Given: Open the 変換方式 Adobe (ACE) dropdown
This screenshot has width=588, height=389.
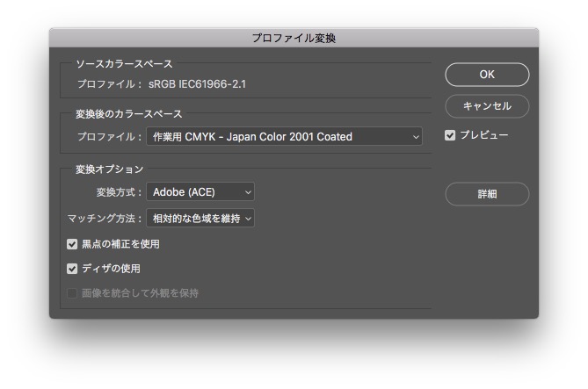Looking at the screenshot, I should coord(200,191).
